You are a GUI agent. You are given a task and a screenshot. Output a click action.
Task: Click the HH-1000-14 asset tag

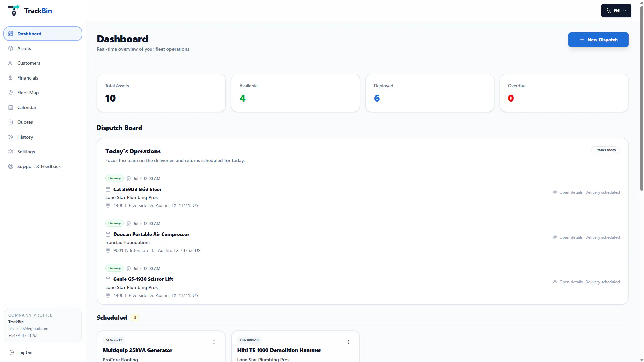point(249,340)
